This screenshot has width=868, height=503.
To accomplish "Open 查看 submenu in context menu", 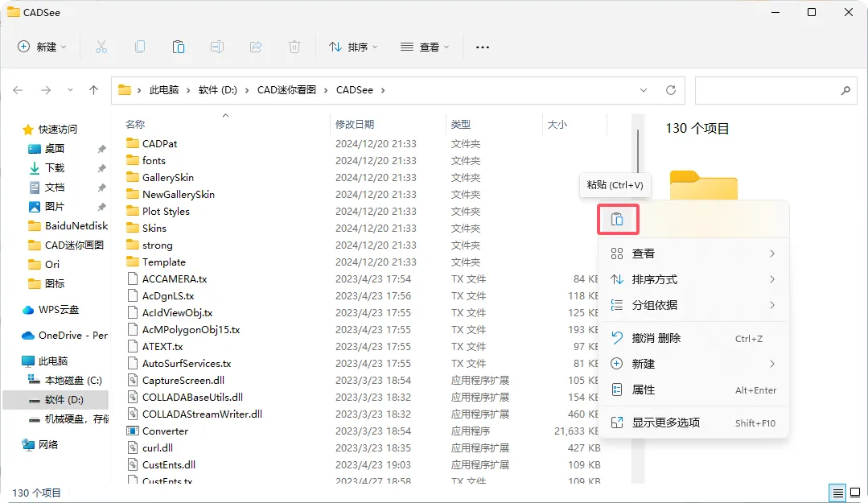I will [x=693, y=254].
